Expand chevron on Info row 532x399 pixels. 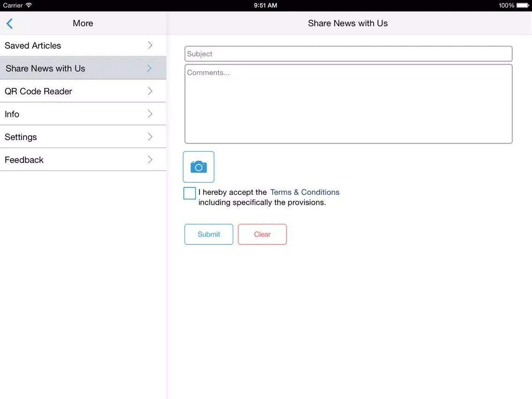point(150,114)
